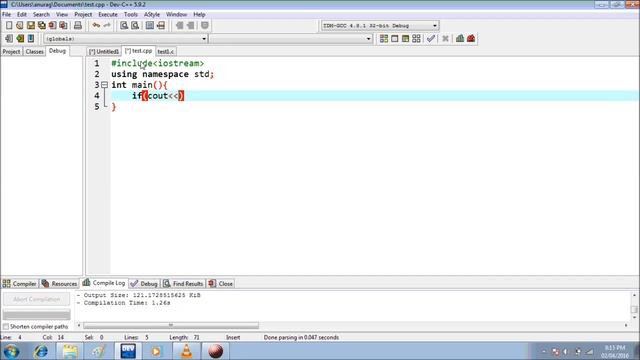This screenshot has width=640, height=360.
Task: Click the Compile grid icon
Action: point(384,38)
